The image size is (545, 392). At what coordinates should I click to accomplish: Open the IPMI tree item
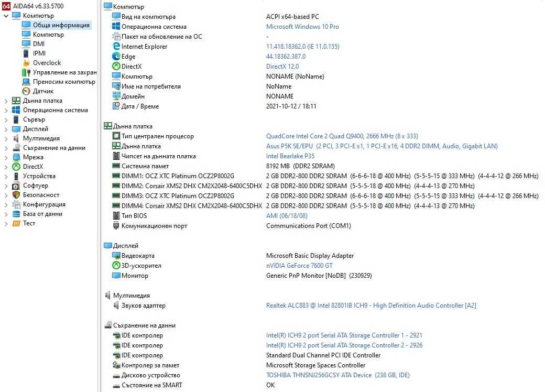(x=39, y=53)
